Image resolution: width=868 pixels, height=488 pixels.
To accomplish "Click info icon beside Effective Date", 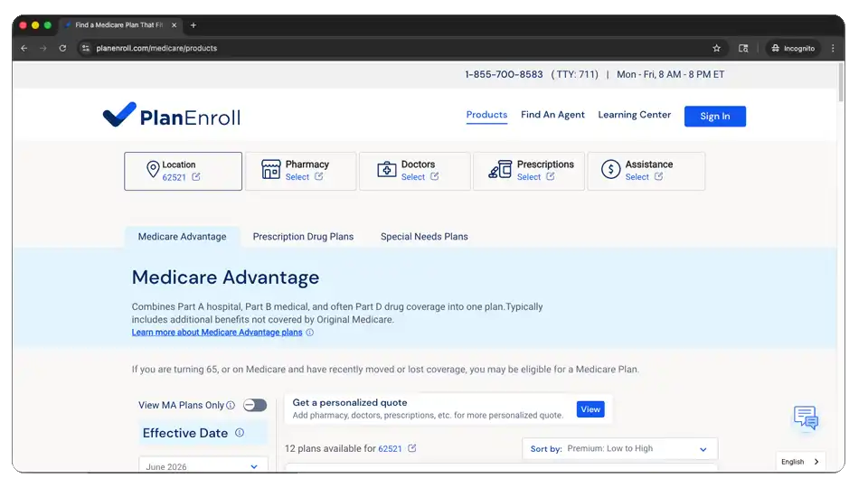I will point(240,433).
